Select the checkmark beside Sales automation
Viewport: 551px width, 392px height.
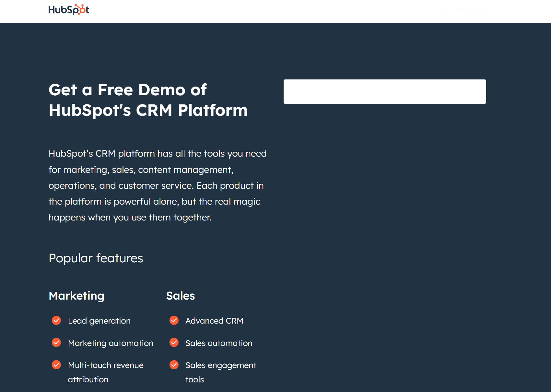point(174,343)
